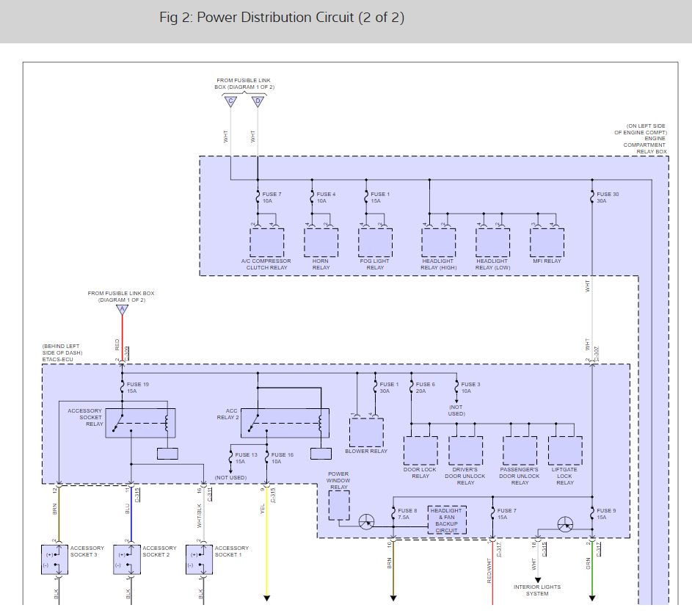The image size is (692, 616).
Task: Select the Headlight Relay (High) box
Action: point(438,242)
